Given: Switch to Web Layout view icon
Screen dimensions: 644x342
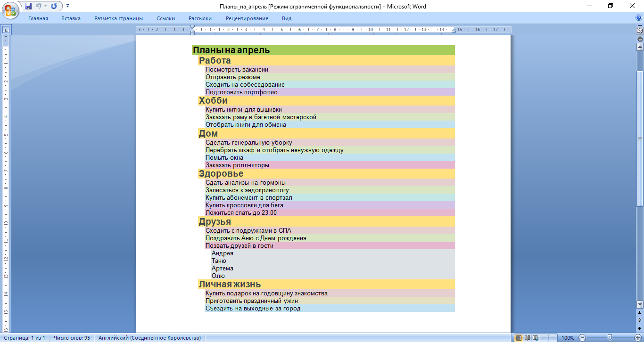Looking at the screenshot, I should (535, 338).
